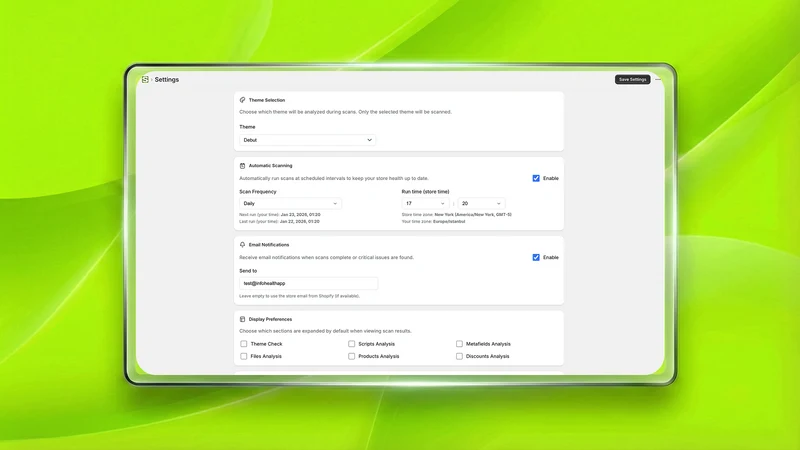This screenshot has width=800, height=450.
Task: Click the Scan Frequency label
Action: click(258, 192)
